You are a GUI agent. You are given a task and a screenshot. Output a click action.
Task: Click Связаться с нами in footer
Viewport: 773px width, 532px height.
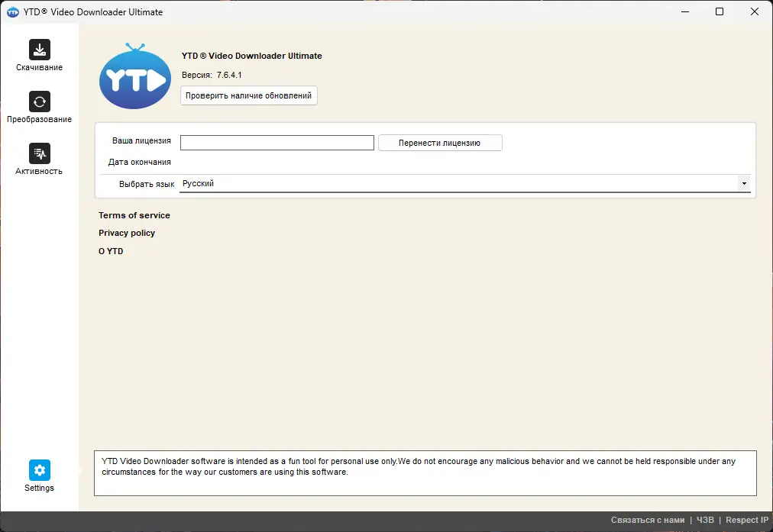(648, 521)
